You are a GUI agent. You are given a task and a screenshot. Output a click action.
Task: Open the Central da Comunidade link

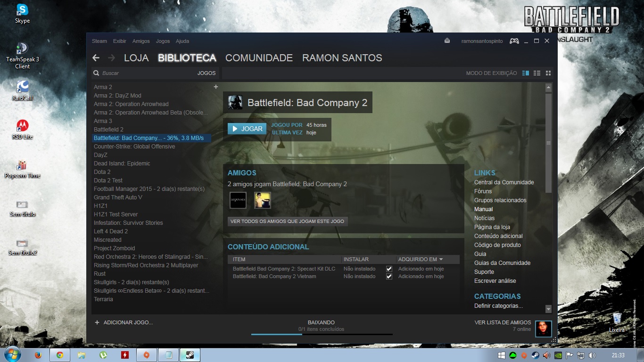coord(504,182)
